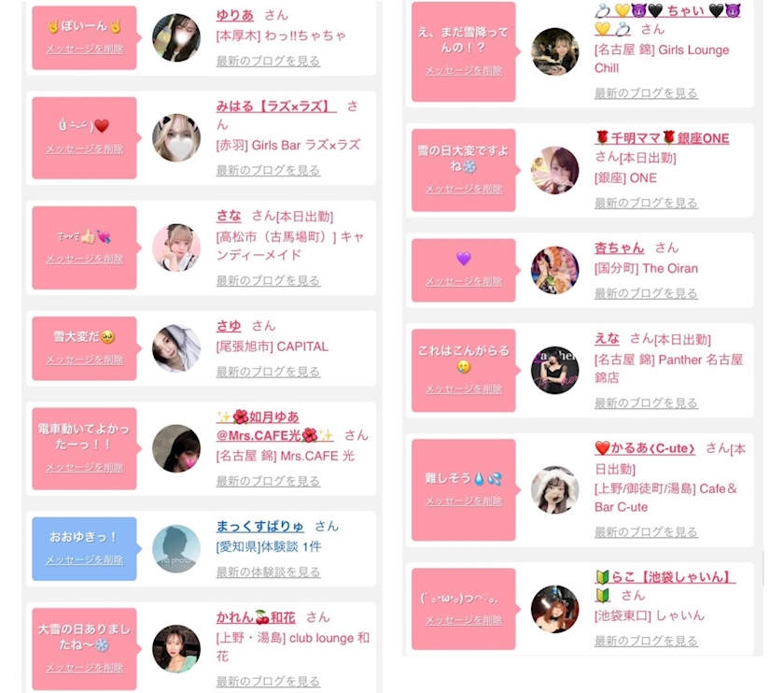Open かれん和花 profile name
The height and width of the screenshot is (693, 784).
(x=256, y=617)
